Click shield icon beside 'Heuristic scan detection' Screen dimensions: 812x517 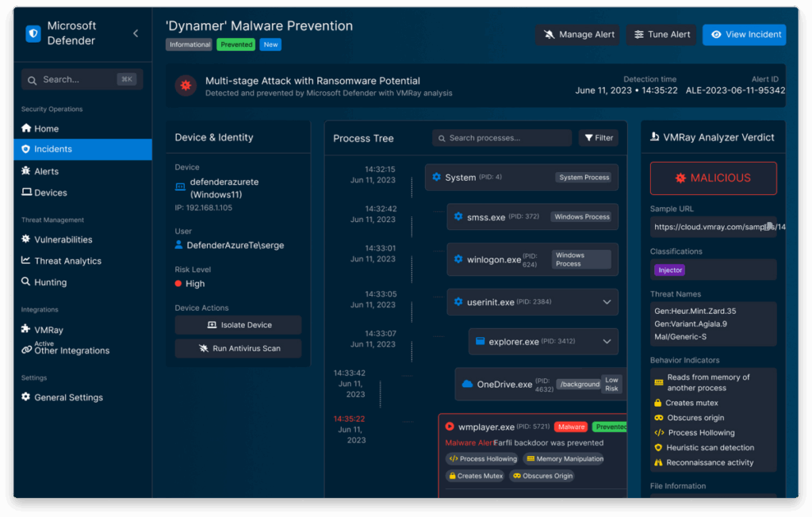[658, 447]
